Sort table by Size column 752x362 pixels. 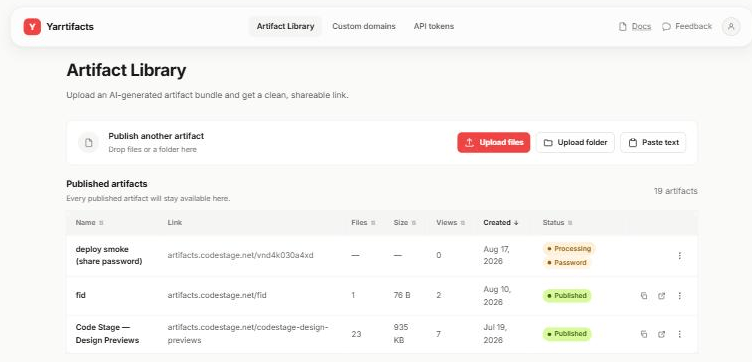point(405,222)
